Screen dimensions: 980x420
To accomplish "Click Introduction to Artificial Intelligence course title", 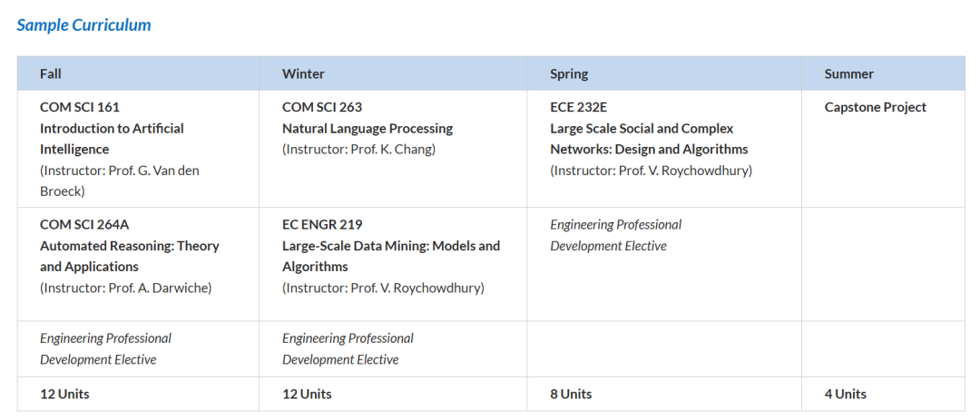I will point(112,139).
